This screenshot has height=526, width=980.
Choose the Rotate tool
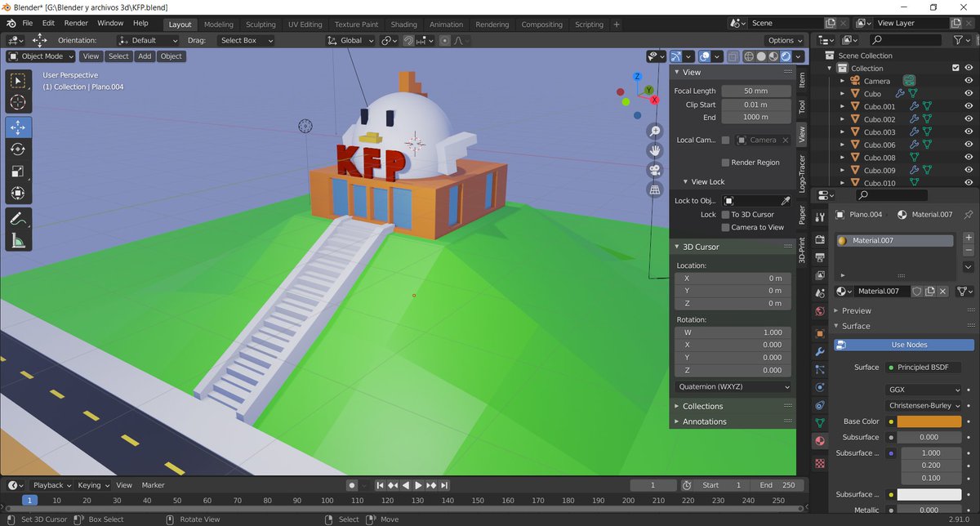(19, 149)
